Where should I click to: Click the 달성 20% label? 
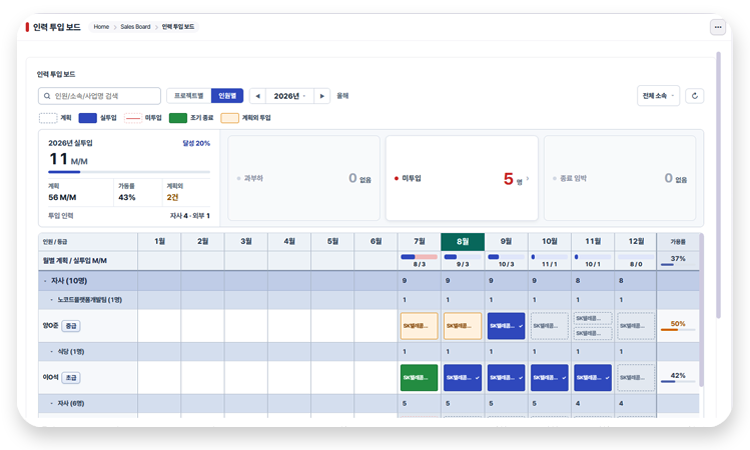tap(196, 143)
